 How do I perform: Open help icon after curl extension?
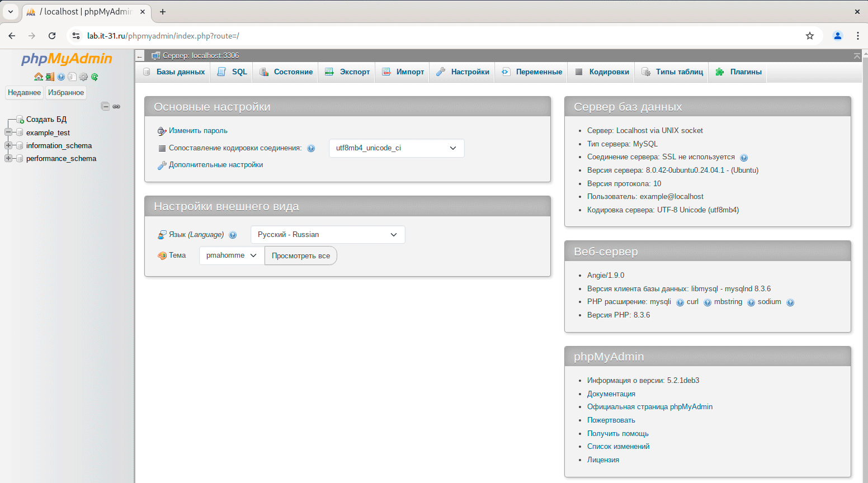coord(707,302)
